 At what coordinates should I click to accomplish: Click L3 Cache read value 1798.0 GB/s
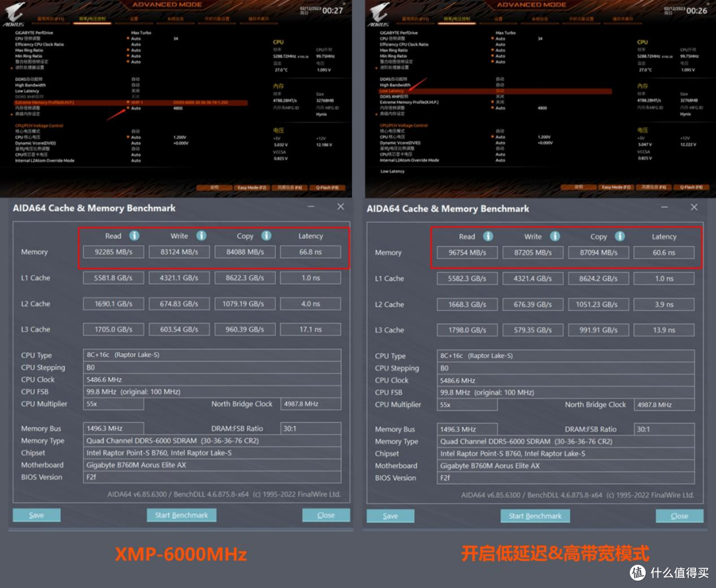point(467,330)
